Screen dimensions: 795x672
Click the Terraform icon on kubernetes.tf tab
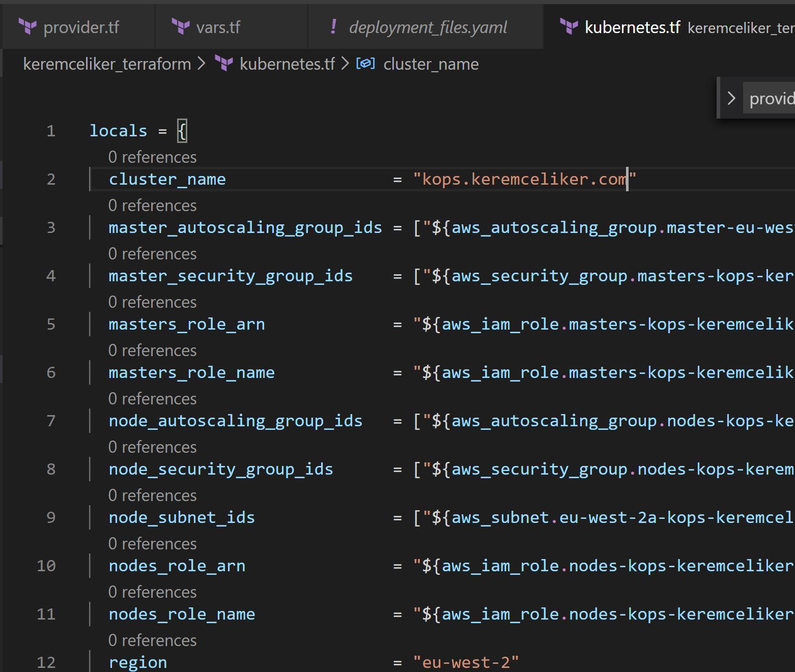[569, 26]
